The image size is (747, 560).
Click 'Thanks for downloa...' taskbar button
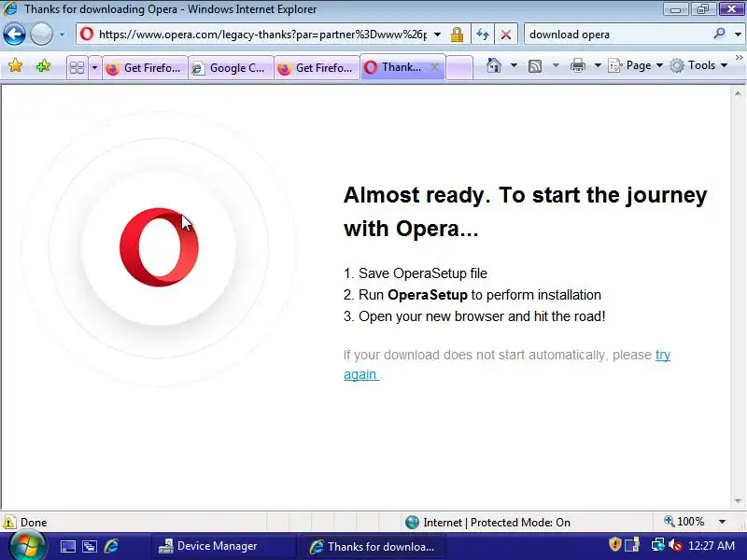click(372, 546)
